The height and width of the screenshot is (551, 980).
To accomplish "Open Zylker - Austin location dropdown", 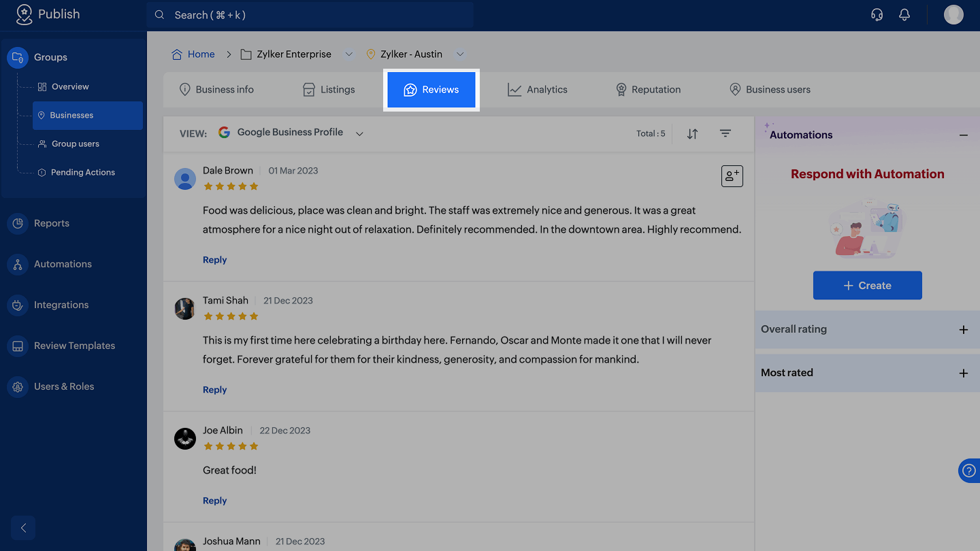I will [x=460, y=54].
